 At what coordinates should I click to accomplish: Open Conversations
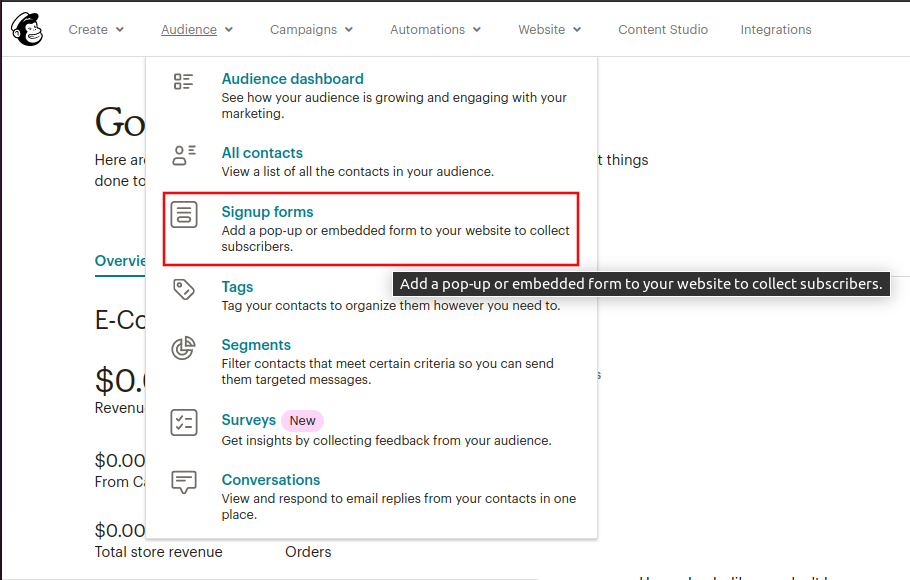[271, 480]
